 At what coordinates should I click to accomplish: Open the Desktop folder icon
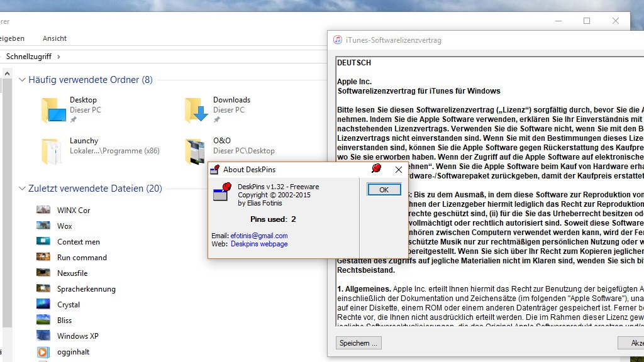pyautogui.click(x=53, y=110)
